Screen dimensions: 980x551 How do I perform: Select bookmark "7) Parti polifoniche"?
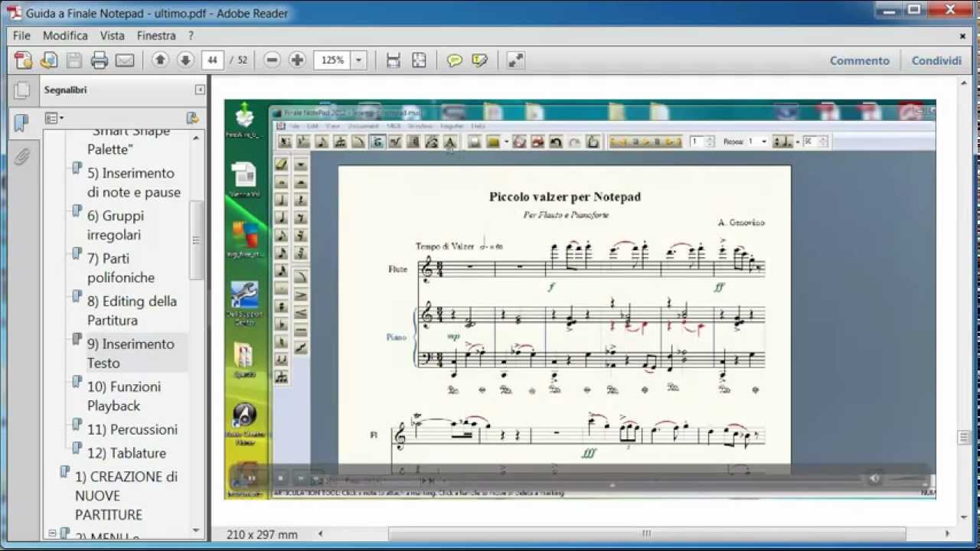121,268
